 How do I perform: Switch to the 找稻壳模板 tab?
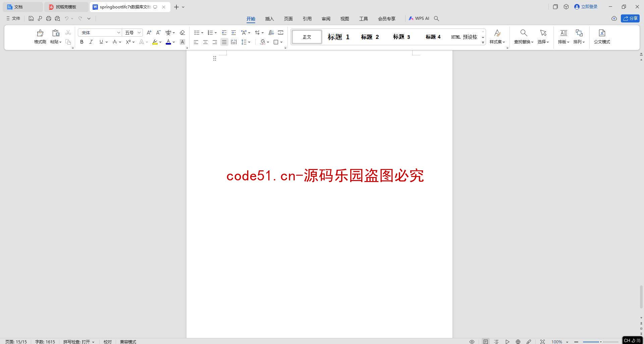pos(66,7)
